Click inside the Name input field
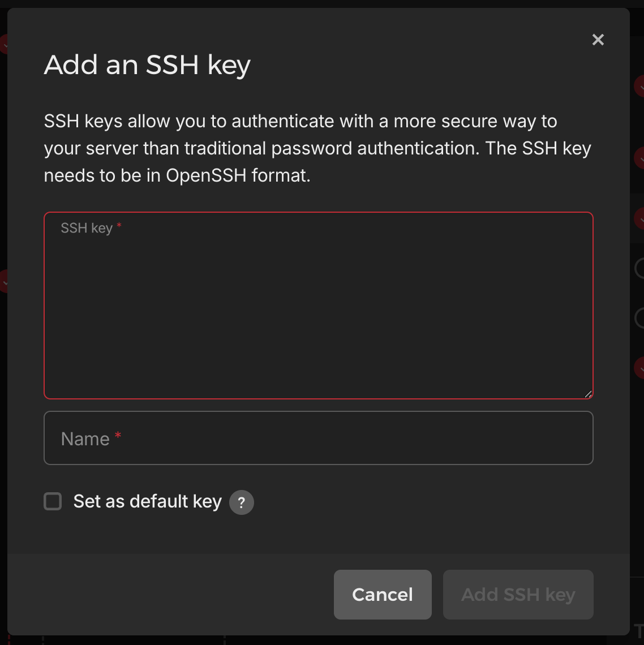 [x=318, y=438]
